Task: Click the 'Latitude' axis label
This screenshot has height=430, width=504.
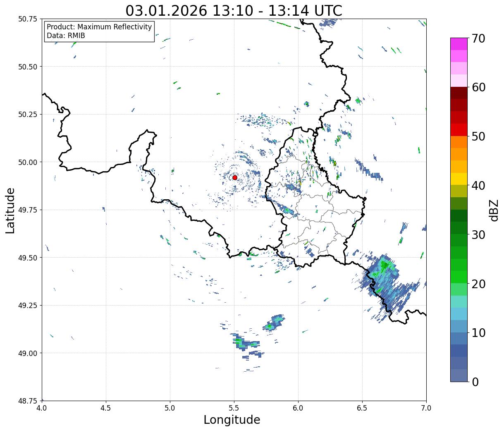Action: (x=10, y=210)
